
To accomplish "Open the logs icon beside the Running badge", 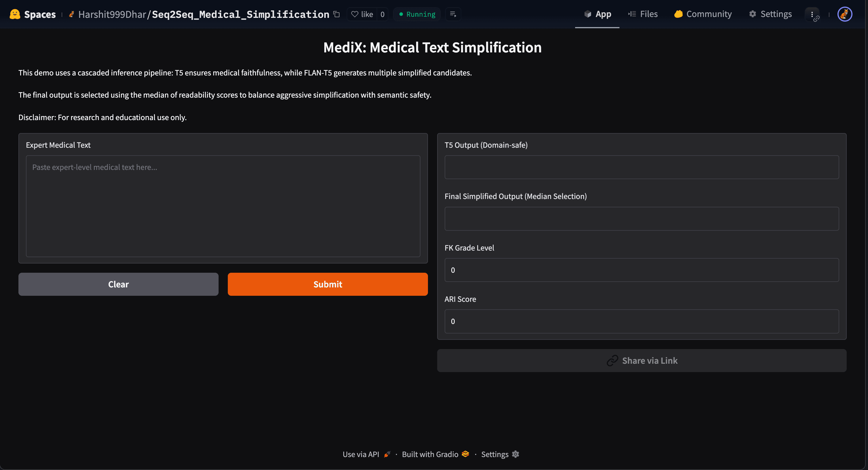I will point(453,14).
